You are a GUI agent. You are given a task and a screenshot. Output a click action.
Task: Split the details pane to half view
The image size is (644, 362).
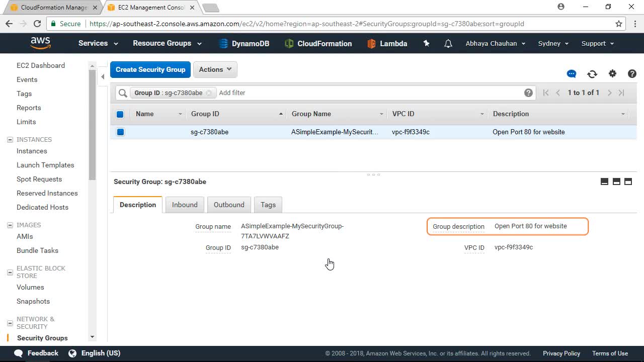[x=616, y=182]
